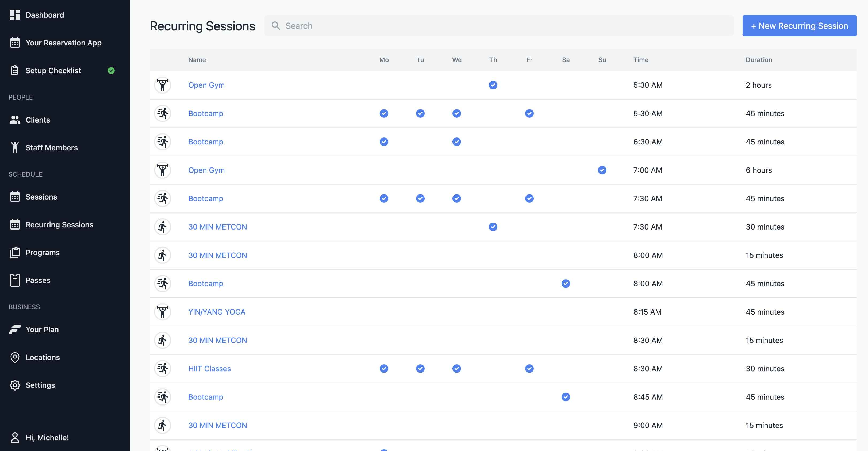
Task: Select Recurring Sessions in the Schedule menu
Action: pos(60,224)
